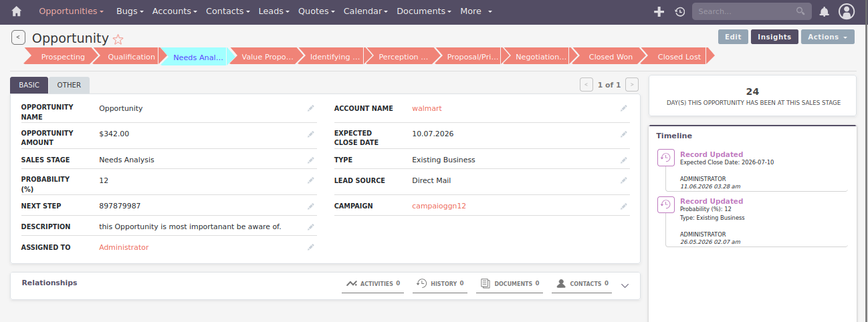Open the Quotes menu dropdown
Image resolution: width=868 pixels, height=322 pixels.
317,11
